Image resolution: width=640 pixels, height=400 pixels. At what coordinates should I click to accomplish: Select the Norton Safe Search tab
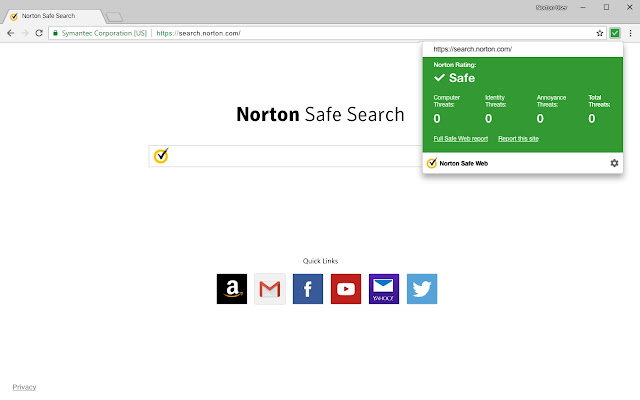coord(53,16)
